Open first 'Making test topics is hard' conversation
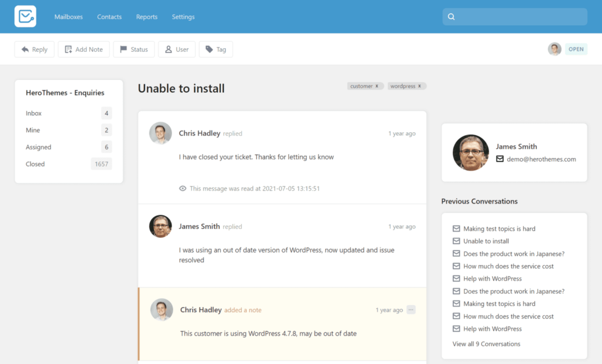The height and width of the screenshot is (364, 602). tap(499, 229)
